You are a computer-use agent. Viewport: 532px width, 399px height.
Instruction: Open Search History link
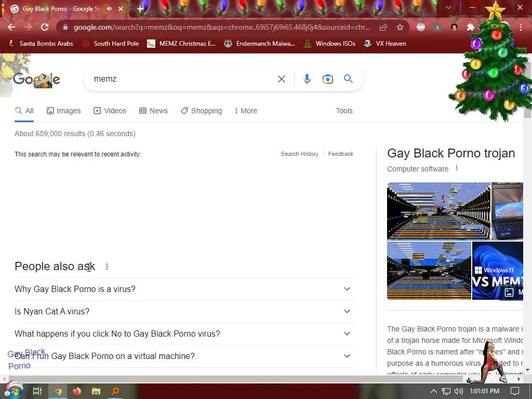click(300, 154)
